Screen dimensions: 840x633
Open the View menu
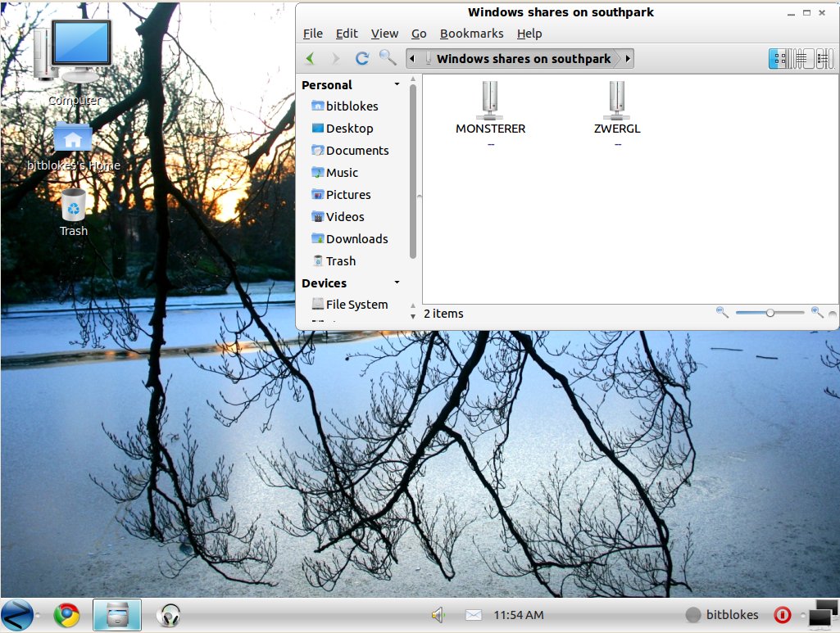coord(384,34)
